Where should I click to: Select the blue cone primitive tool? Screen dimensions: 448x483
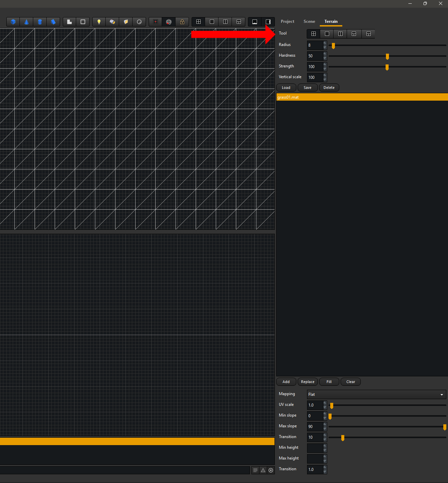coord(27,22)
